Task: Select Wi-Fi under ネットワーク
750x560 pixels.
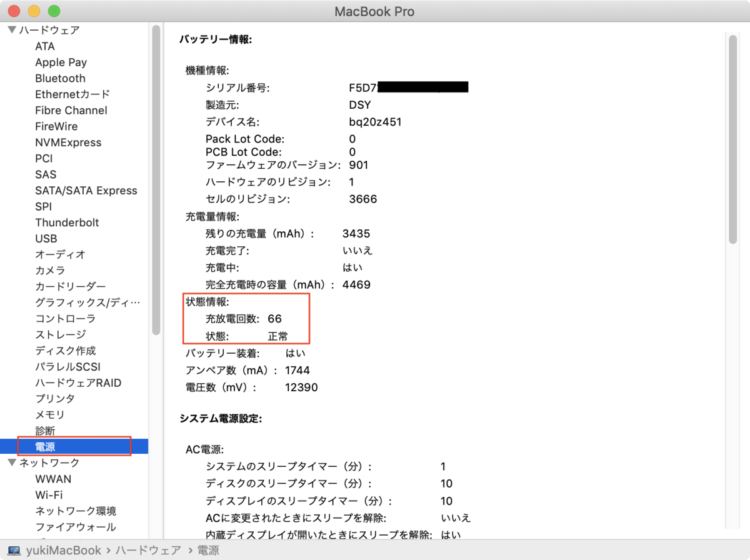Action: click(49, 495)
